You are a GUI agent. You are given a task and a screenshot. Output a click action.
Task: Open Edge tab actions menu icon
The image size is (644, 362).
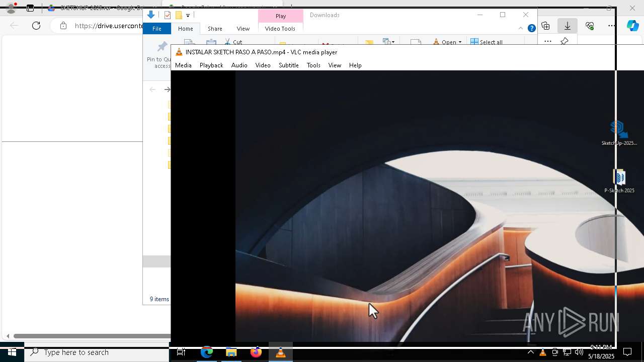coord(30,8)
